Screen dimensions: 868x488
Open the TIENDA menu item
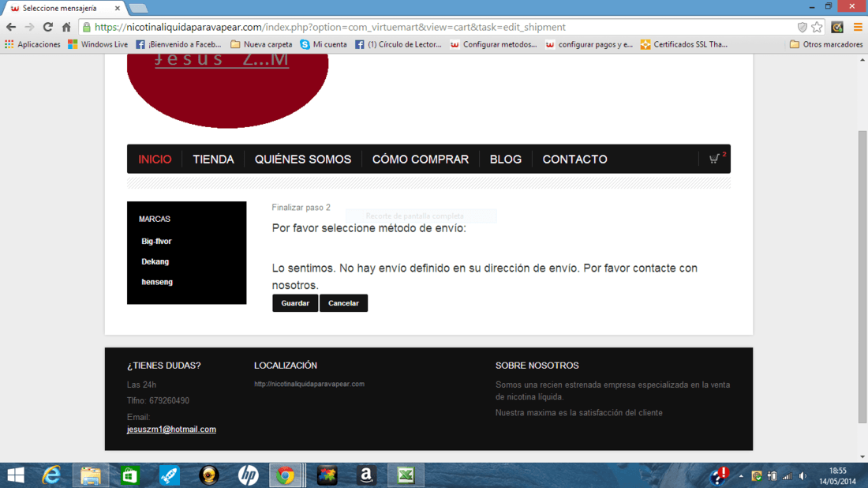[213, 160]
